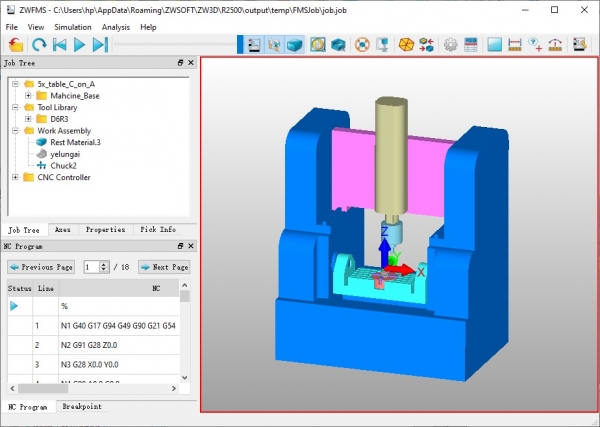Open settings gear icon in toolbar
Image resolution: width=600 pixels, height=427 pixels.
[x=451, y=44]
